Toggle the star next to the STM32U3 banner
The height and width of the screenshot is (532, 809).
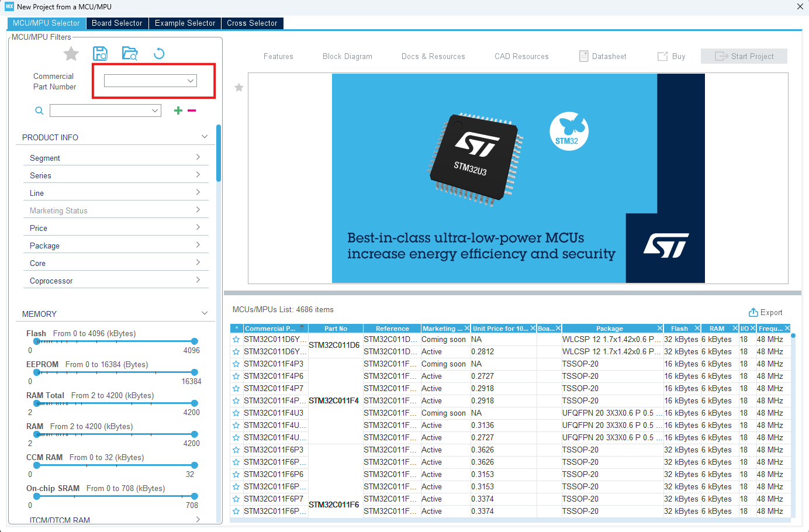(238, 87)
